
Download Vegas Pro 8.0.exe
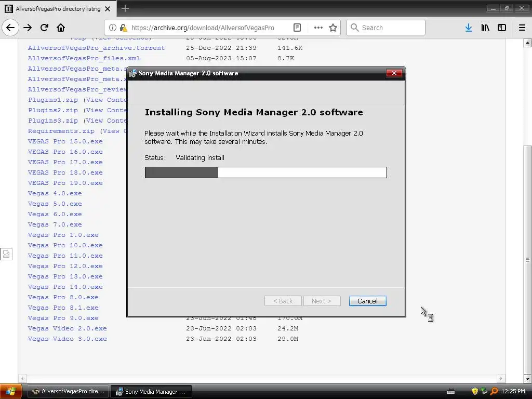pyautogui.click(x=63, y=297)
